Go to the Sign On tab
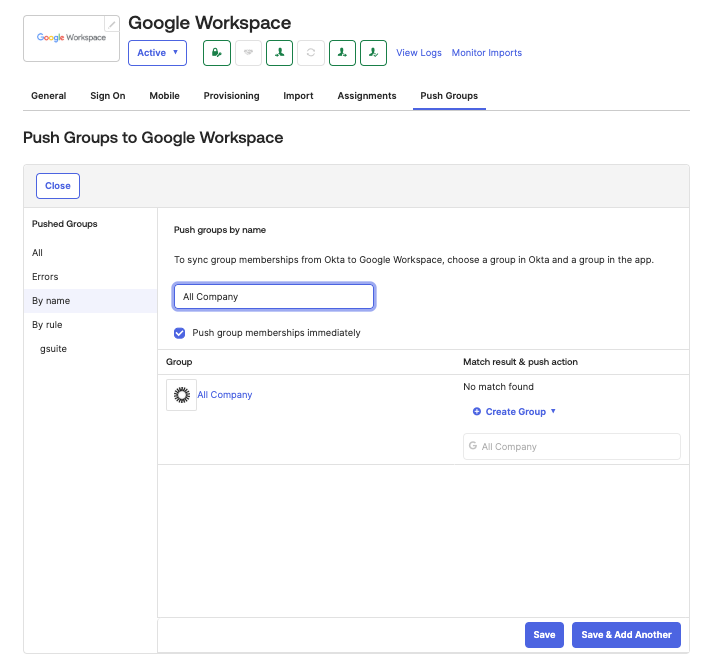 pyautogui.click(x=108, y=96)
